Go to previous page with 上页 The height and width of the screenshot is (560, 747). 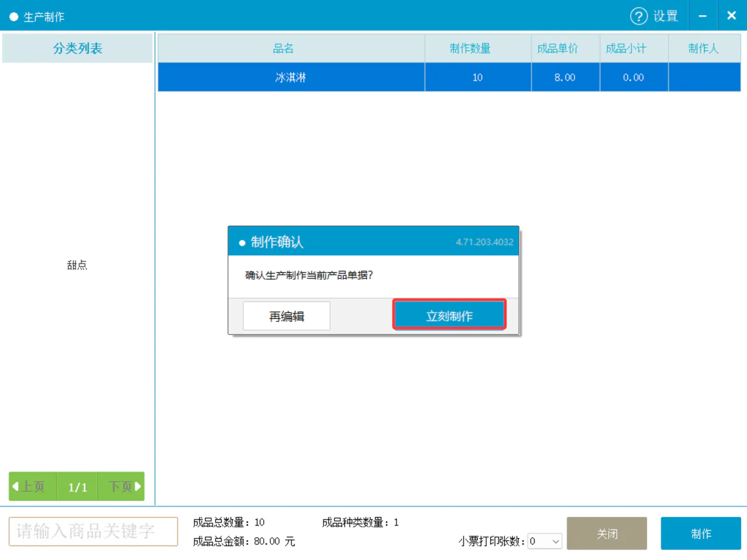[33, 487]
